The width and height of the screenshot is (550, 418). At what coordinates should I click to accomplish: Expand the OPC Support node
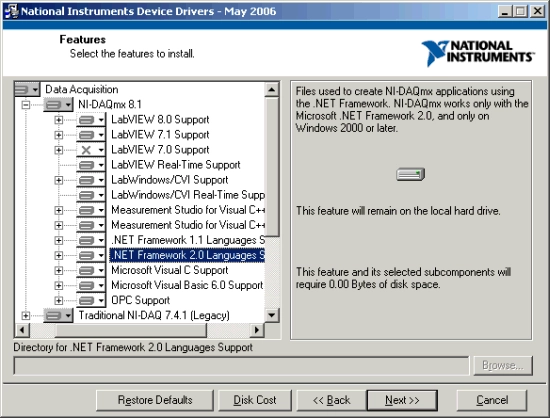[59, 301]
